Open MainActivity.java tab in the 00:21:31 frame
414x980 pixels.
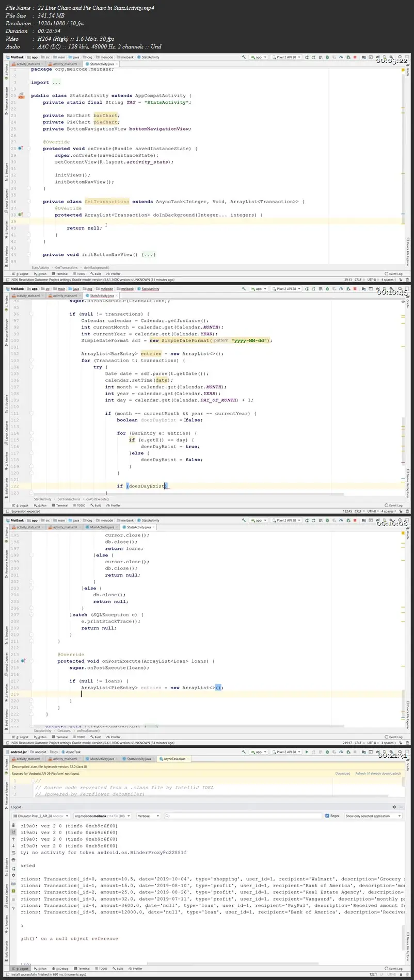pyautogui.click(x=101, y=759)
